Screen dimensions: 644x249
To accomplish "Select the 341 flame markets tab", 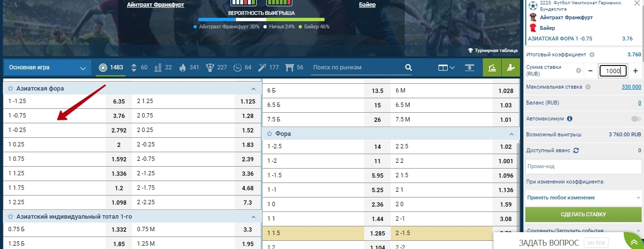I will (189, 67).
